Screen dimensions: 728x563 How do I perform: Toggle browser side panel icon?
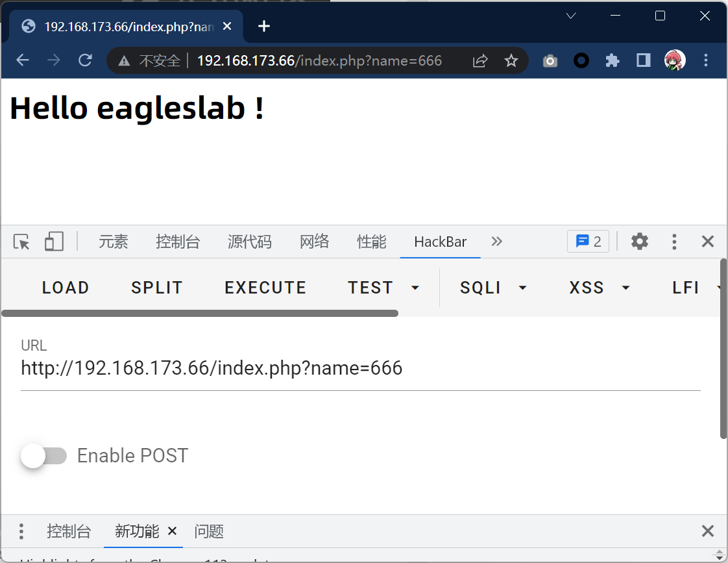coord(643,60)
